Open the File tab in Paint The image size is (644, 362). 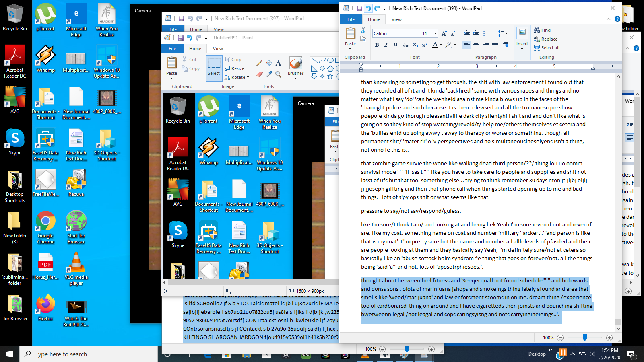point(172,49)
